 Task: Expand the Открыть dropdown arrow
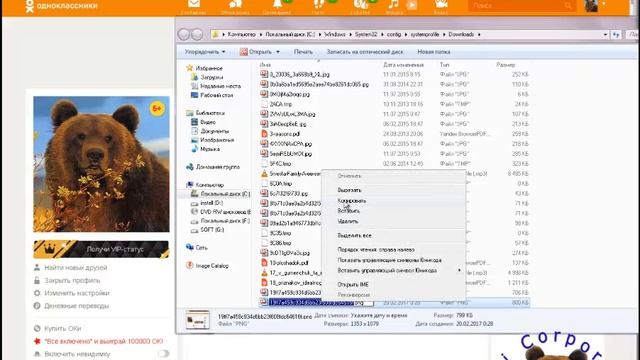coord(278,52)
